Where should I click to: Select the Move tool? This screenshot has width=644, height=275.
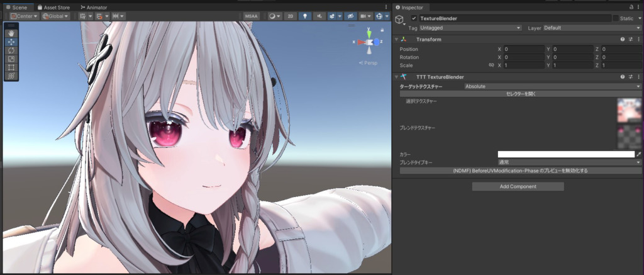[11, 42]
